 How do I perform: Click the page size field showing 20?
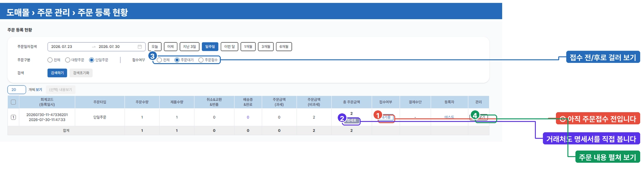17,90
